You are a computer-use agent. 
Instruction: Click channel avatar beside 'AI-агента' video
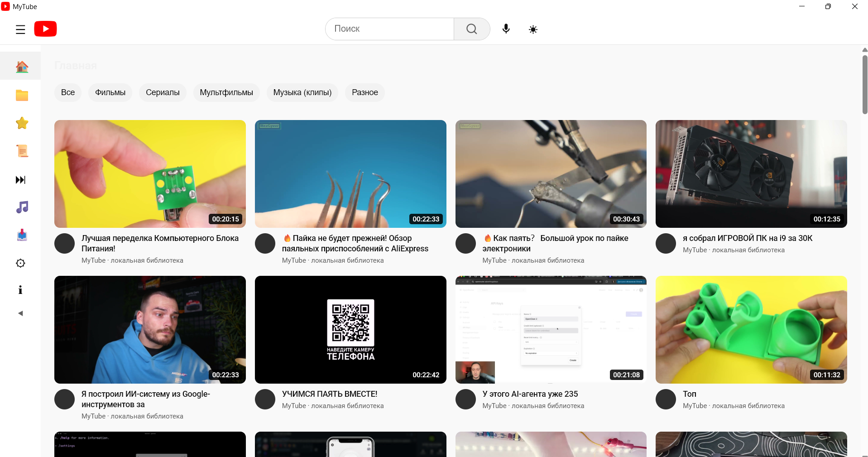465,399
